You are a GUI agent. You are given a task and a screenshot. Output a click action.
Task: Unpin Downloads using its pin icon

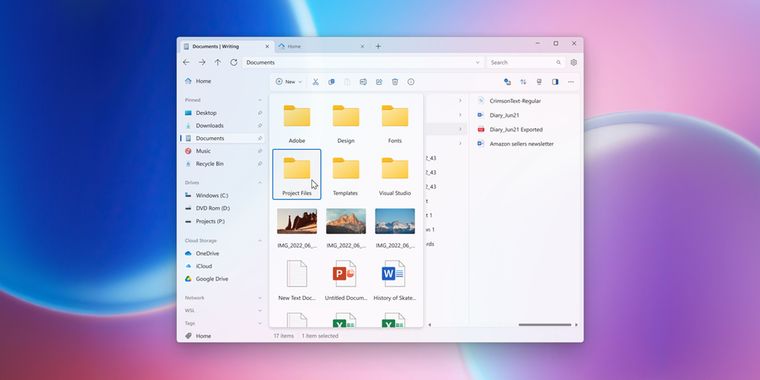tap(260, 126)
